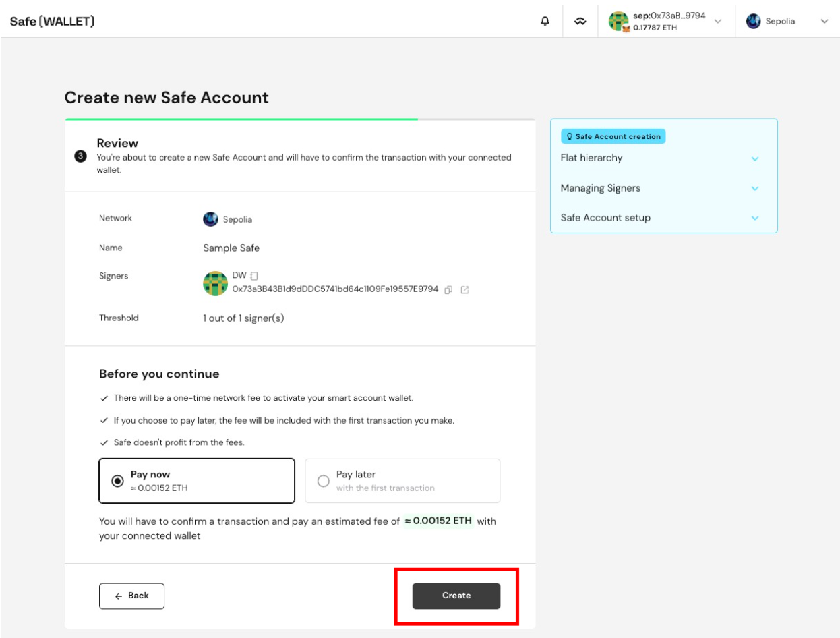Expand the Safe Account setup section
The width and height of the screenshot is (840, 638).
click(x=755, y=218)
